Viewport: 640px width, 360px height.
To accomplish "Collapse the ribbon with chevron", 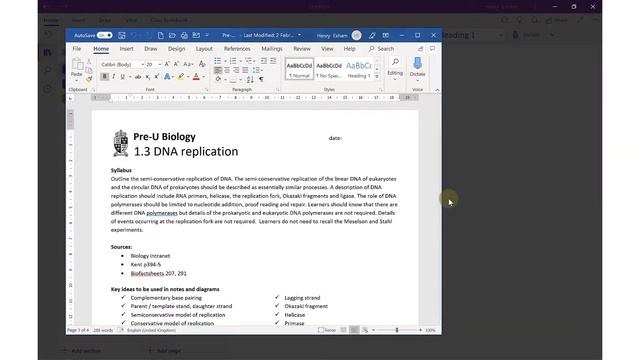I will (x=437, y=90).
